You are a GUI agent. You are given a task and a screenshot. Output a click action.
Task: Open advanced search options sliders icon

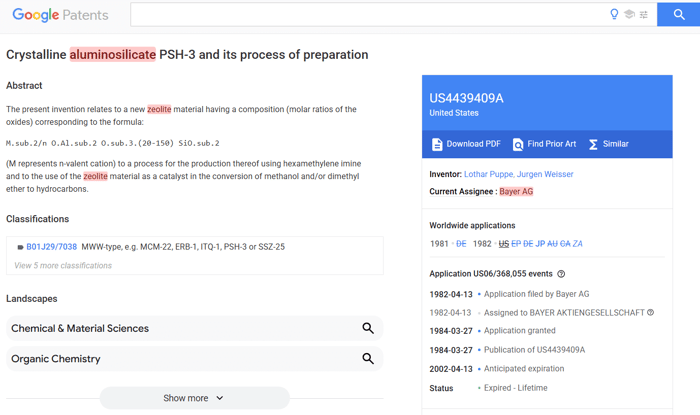(x=644, y=14)
